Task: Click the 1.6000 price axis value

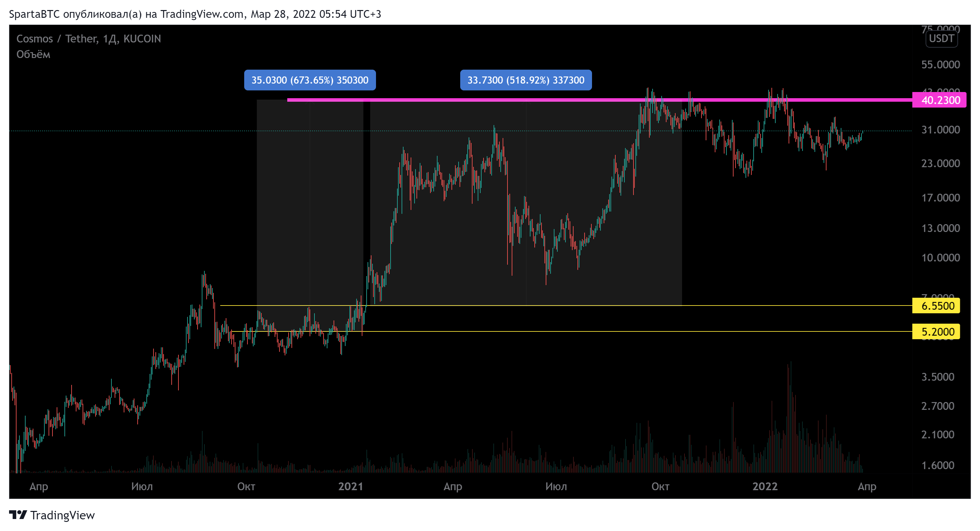Action: coord(938,465)
